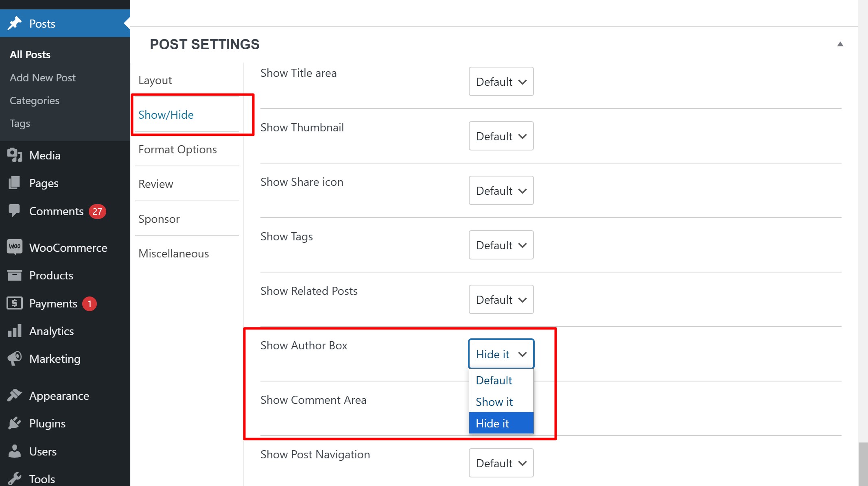Click the Payments 1 notification badge

click(90, 304)
